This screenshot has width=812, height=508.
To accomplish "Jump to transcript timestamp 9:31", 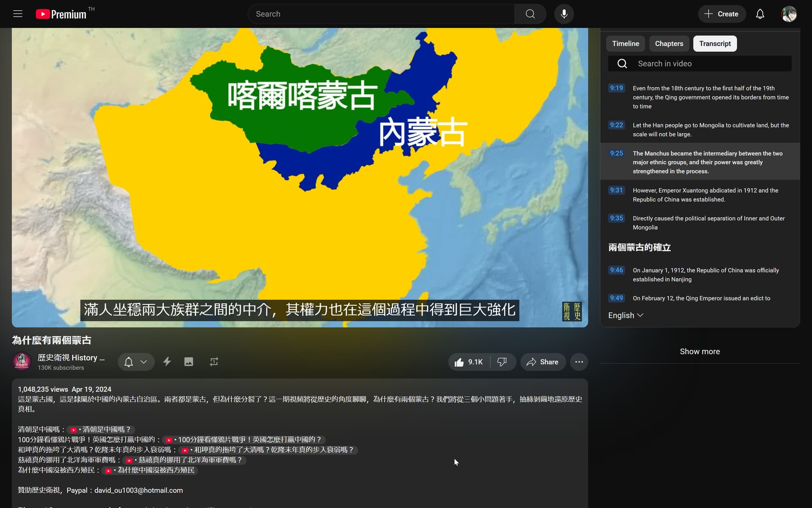I will tap(616, 190).
